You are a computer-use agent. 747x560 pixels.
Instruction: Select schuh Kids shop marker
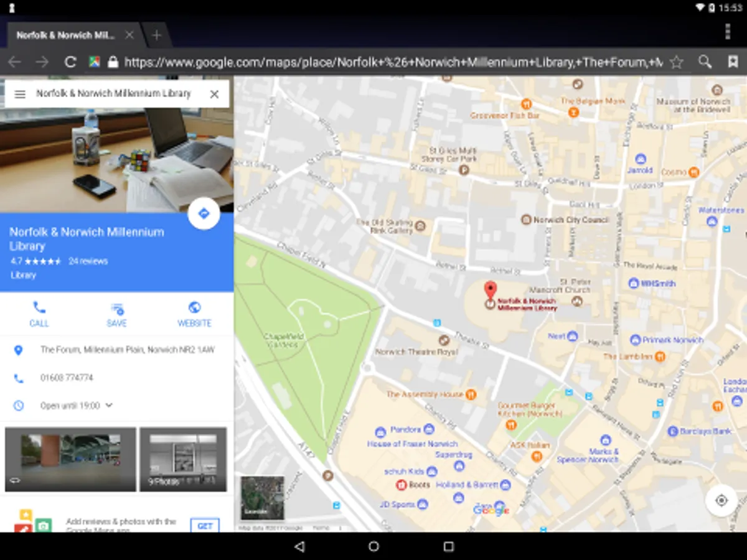point(431,471)
